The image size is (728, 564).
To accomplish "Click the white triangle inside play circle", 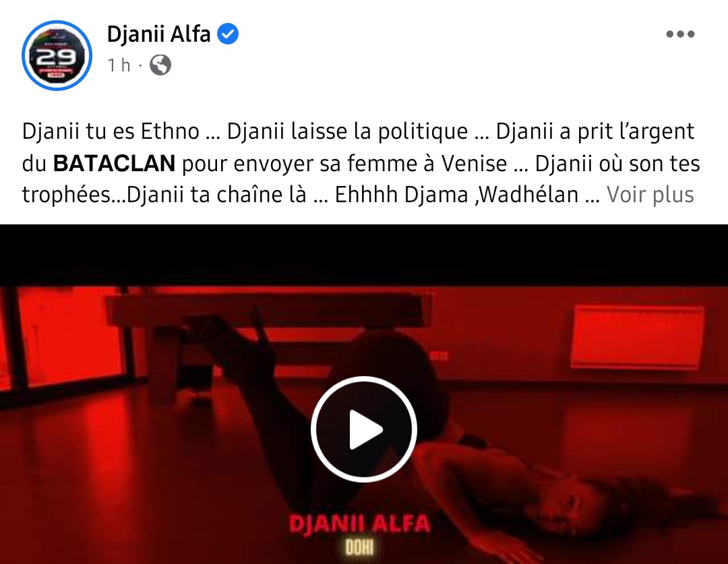I will (365, 429).
